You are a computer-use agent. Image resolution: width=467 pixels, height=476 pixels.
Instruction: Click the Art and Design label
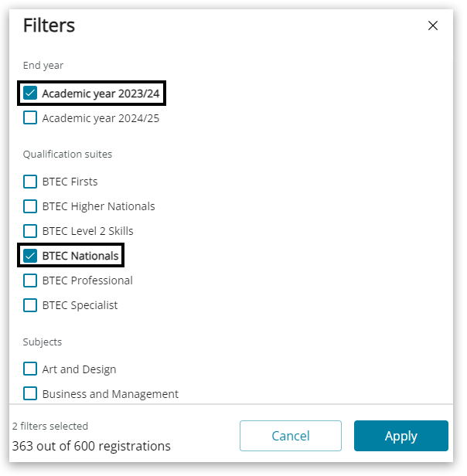(79, 369)
